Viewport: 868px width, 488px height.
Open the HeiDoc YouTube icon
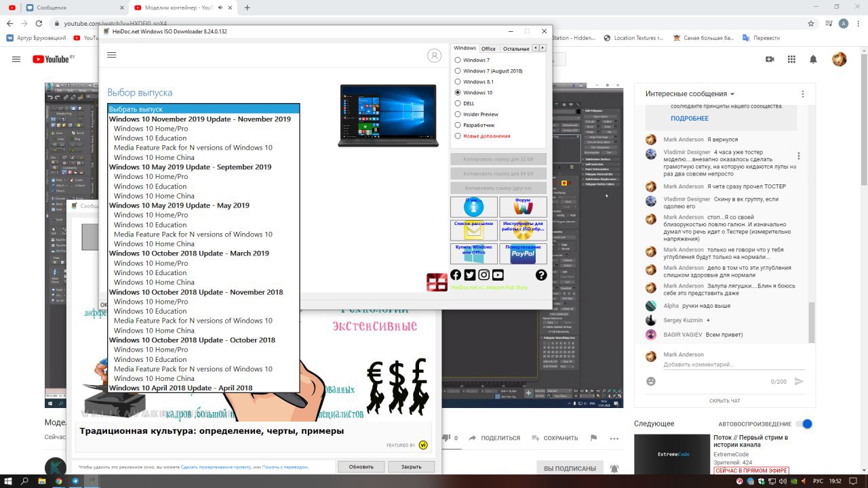(x=498, y=274)
